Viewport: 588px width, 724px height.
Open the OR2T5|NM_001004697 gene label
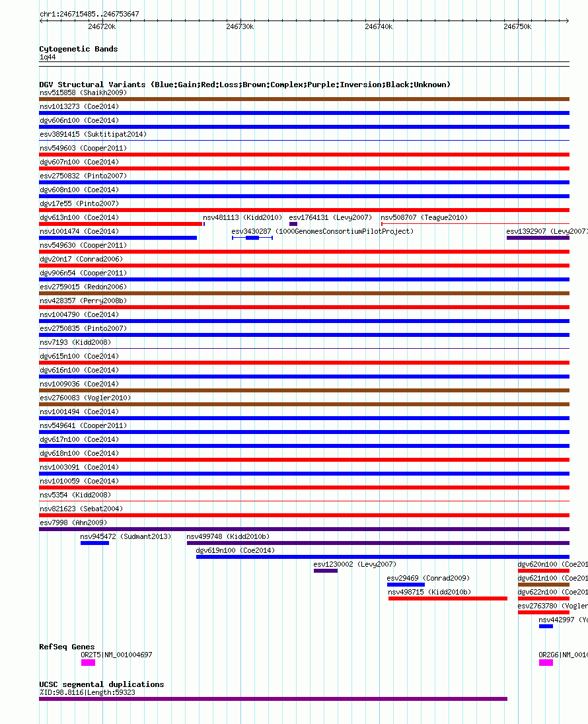click(x=116, y=655)
